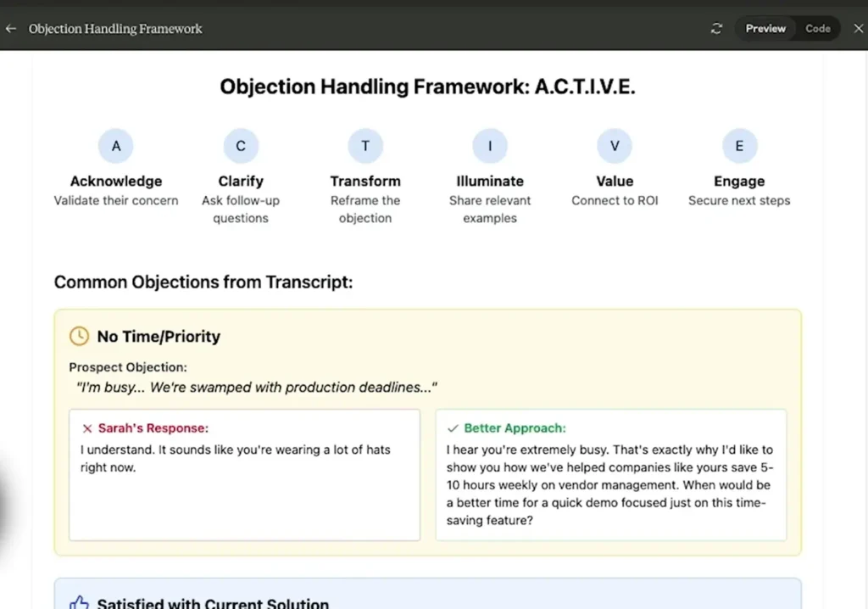Click 'Reframe the objection' text
This screenshot has height=609, width=868.
pyautogui.click(x=365, y=210)
